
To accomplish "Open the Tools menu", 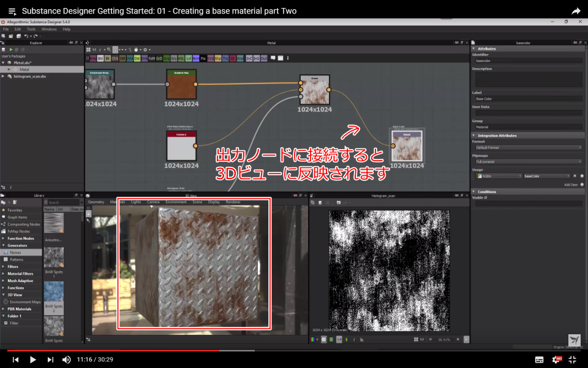I will (x=31, y=29).
